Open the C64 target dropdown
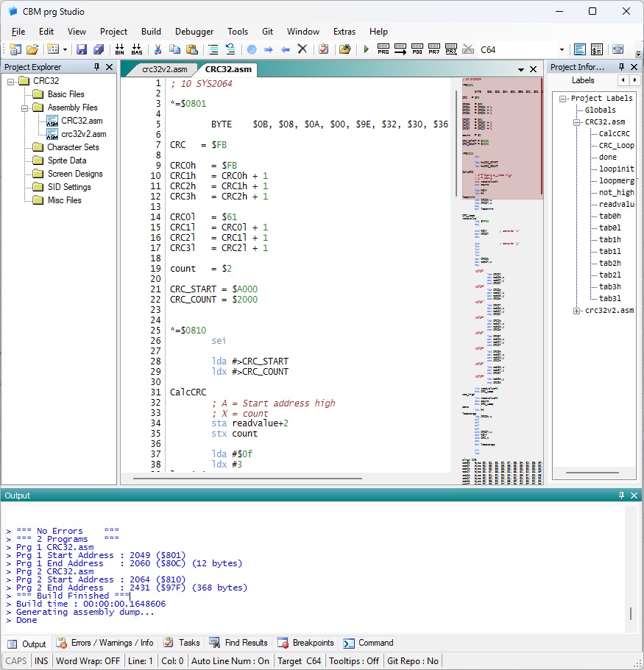The image size is (644, 670). click(562, 49)
